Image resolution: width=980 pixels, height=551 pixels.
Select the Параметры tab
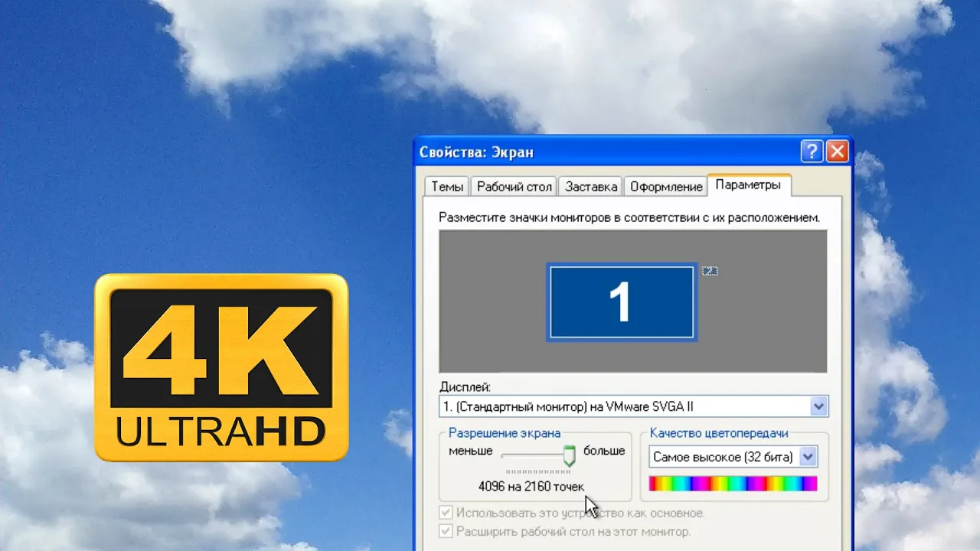749,185
